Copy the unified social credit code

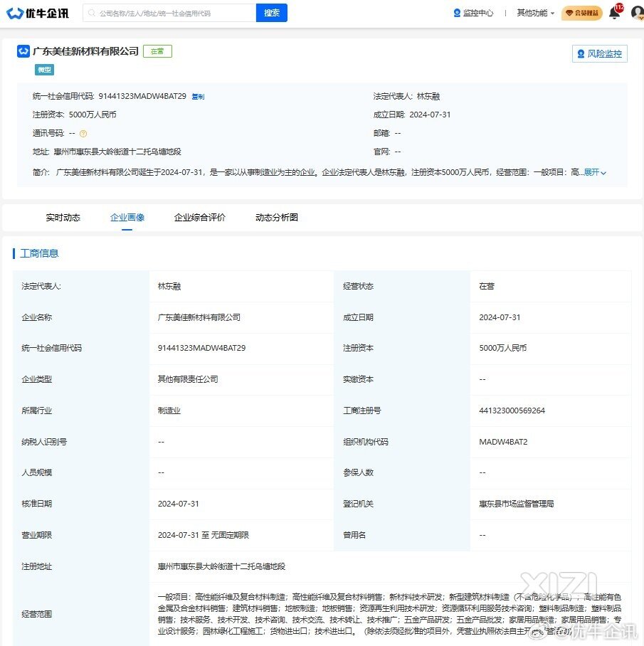199,97
